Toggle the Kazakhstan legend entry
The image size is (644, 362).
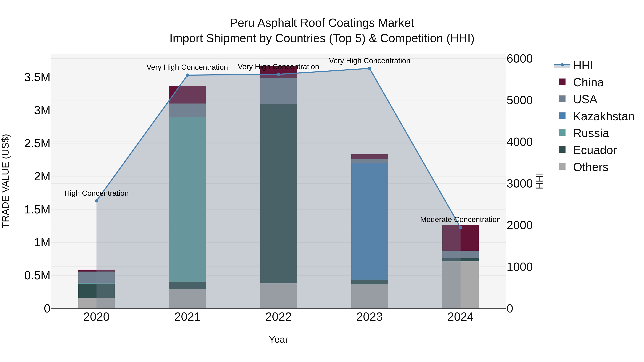tap(597, 116)
